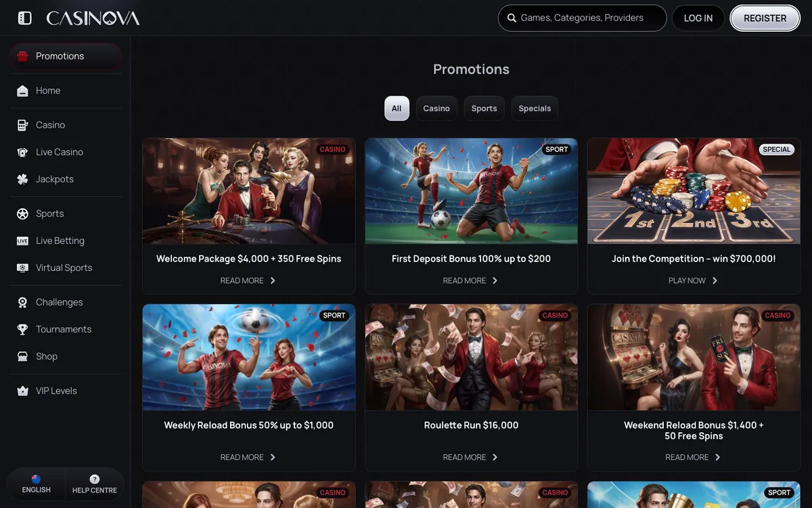Click the Live Betting icon
812x508 pixels.
(22, 241)
